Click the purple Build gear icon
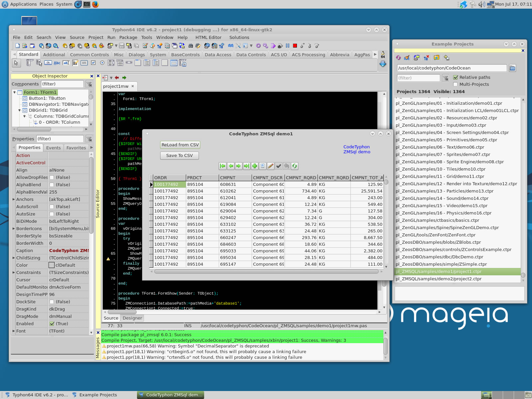This screenshot has width=532, height=399. click(258, 46)
